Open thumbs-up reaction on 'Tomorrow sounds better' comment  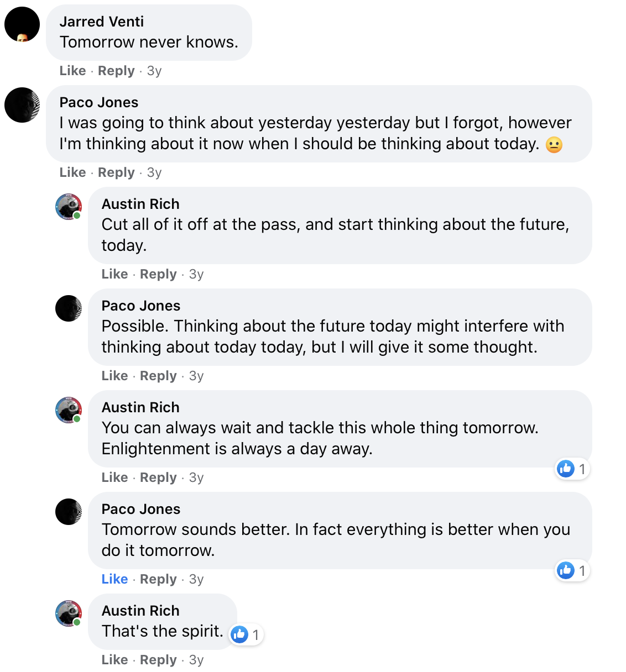[572, 571]
